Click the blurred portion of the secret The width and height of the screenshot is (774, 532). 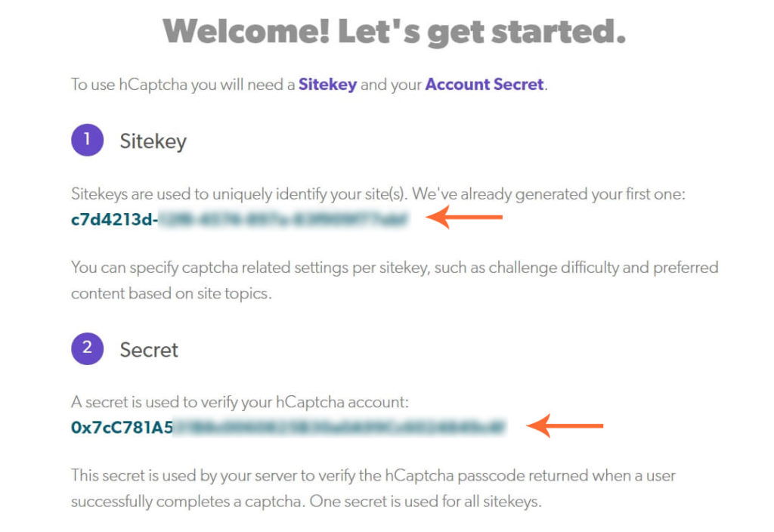pyautogui.click(x=340, y=428)
